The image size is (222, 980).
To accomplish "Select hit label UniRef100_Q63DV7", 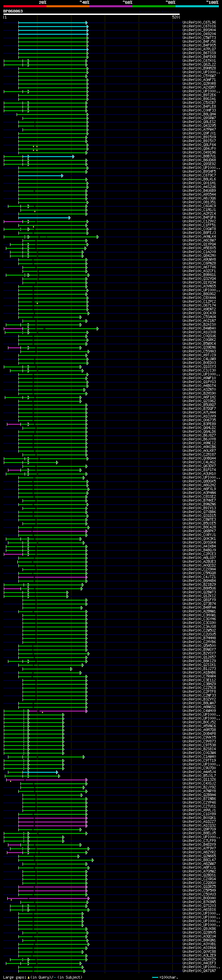I will point(199,466).
